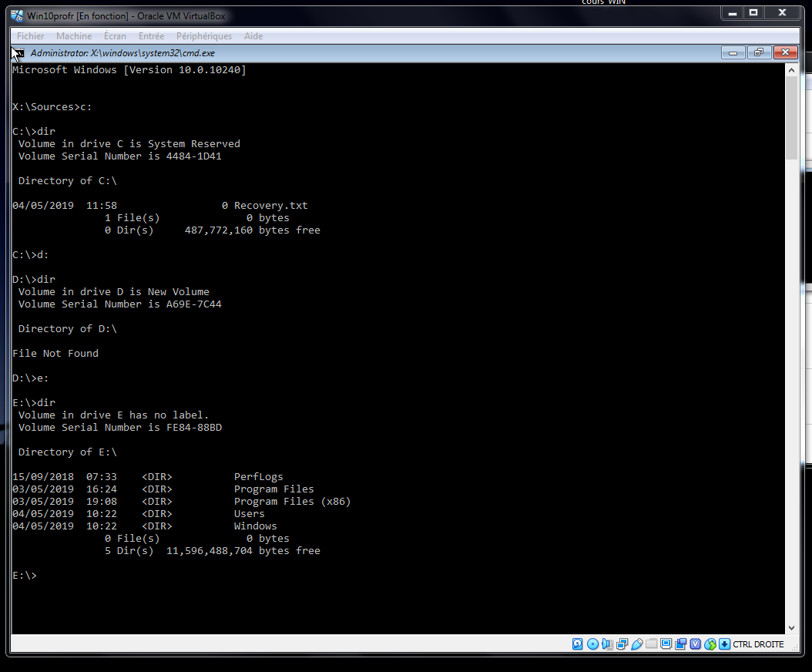Open the Machine menu
The height and width of the screenshot is (672, 812).
pos(74,35)
